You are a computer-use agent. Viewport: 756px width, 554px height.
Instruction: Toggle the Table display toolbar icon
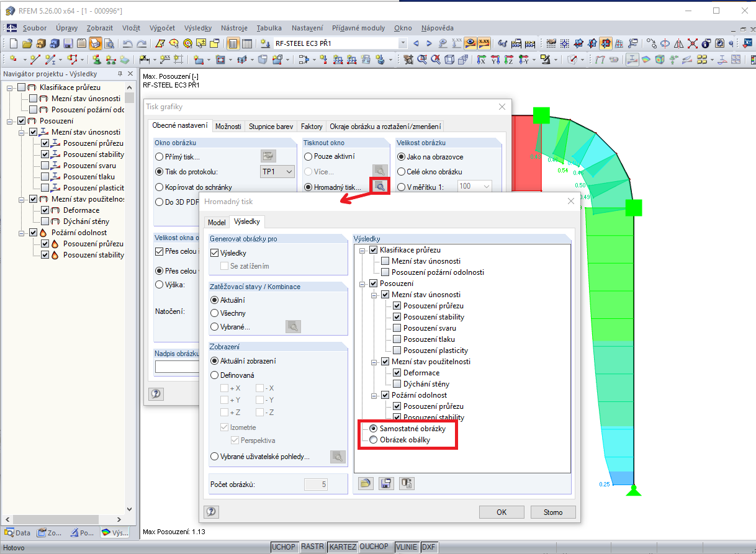point(247,43)
